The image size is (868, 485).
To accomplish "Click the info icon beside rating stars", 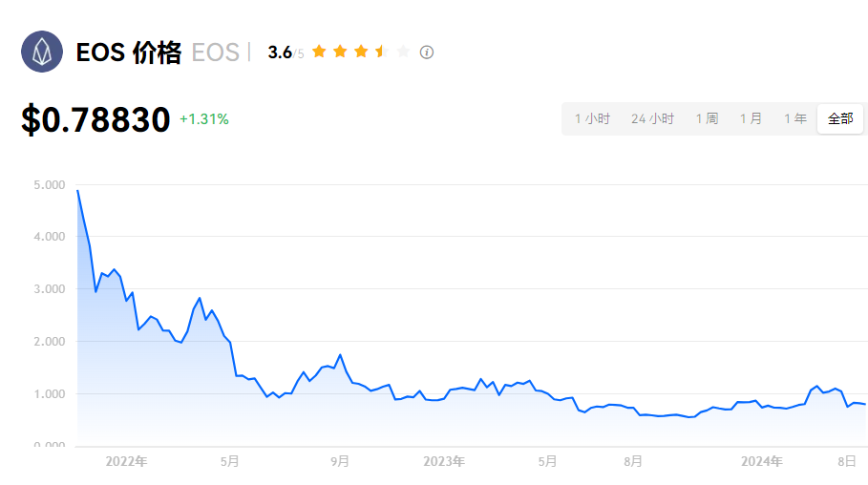I will tap(427, 52).
